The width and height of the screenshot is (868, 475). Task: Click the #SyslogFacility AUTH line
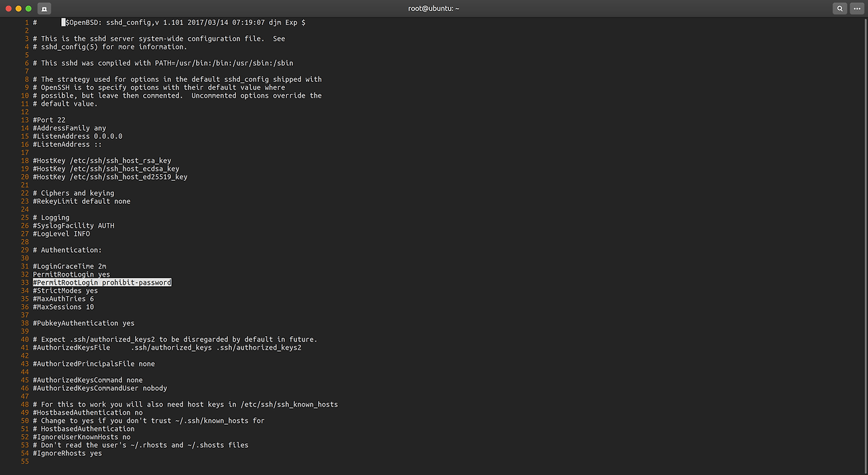(x=73, y=225)
